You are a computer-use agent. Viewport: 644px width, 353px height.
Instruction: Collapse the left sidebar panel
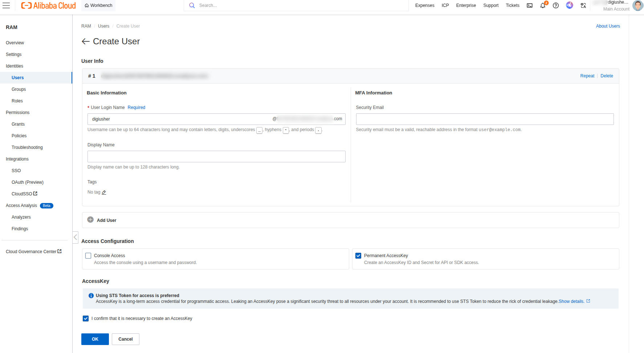[76, 238]
